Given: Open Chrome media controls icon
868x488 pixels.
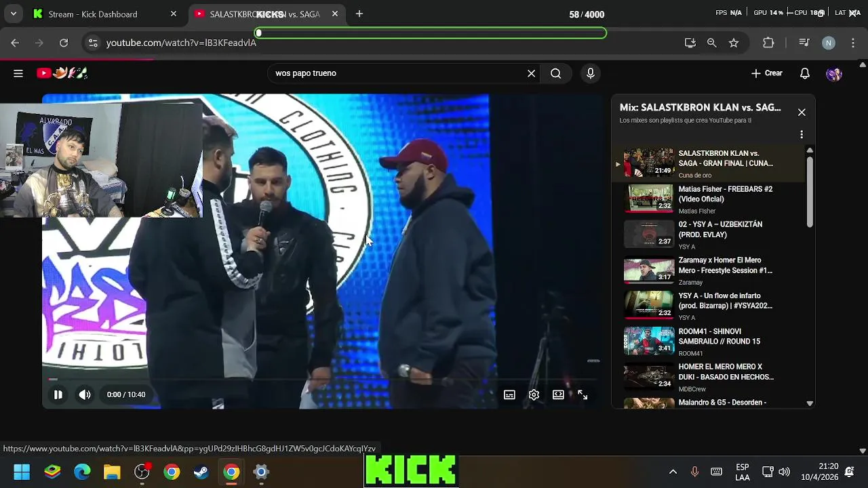Looking at the screenshot, I should (x=804, y=43).
